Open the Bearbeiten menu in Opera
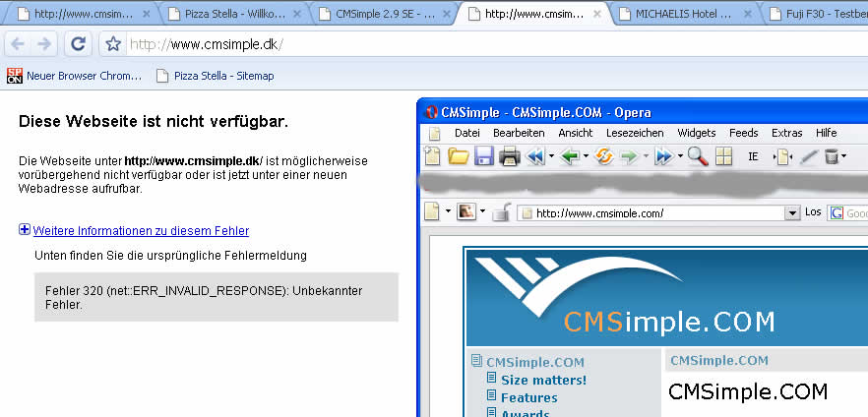 519,133
